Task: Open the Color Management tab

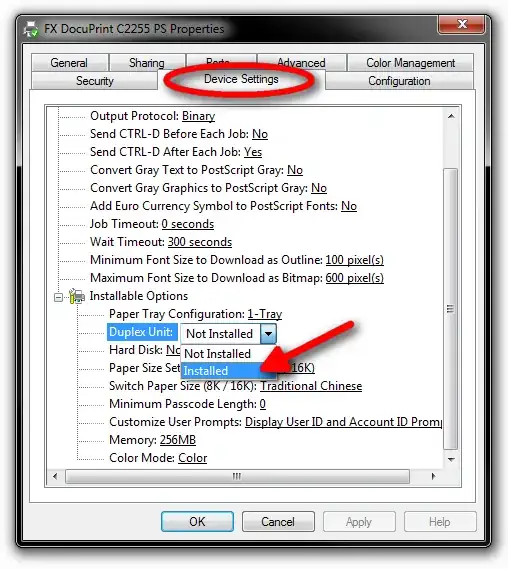Action: point(410,63)
